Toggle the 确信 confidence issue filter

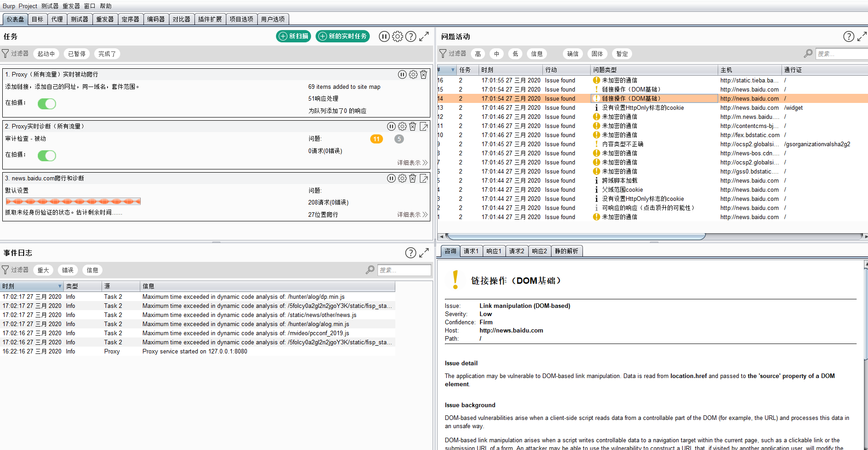pyautogui.click(x=573, y=54)
